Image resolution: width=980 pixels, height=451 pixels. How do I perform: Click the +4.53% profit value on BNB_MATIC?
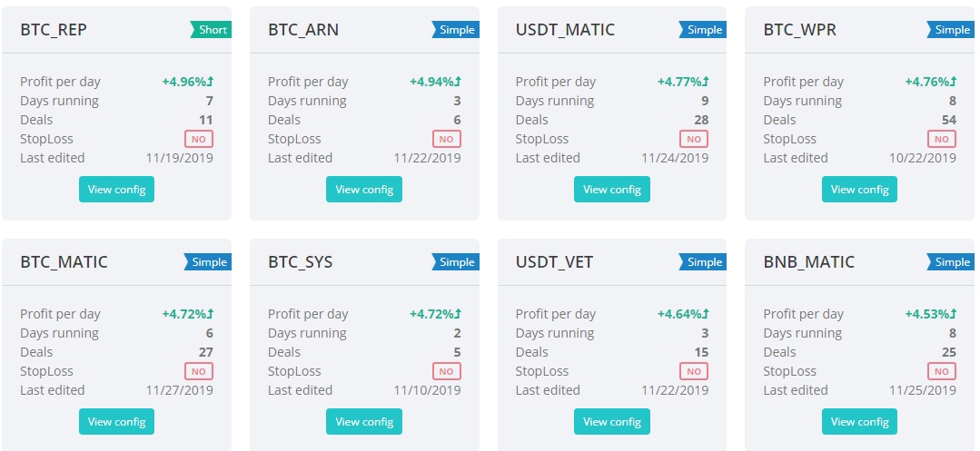[930, 314]
